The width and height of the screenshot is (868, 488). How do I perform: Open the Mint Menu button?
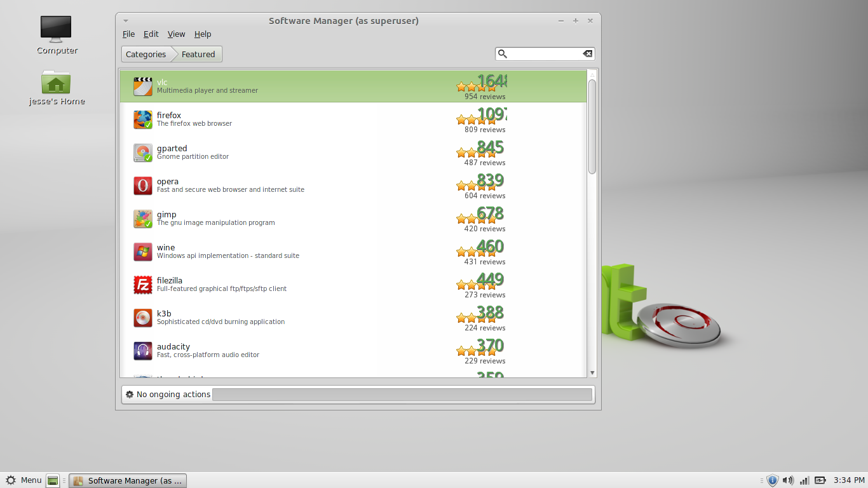tap(24, 480)
